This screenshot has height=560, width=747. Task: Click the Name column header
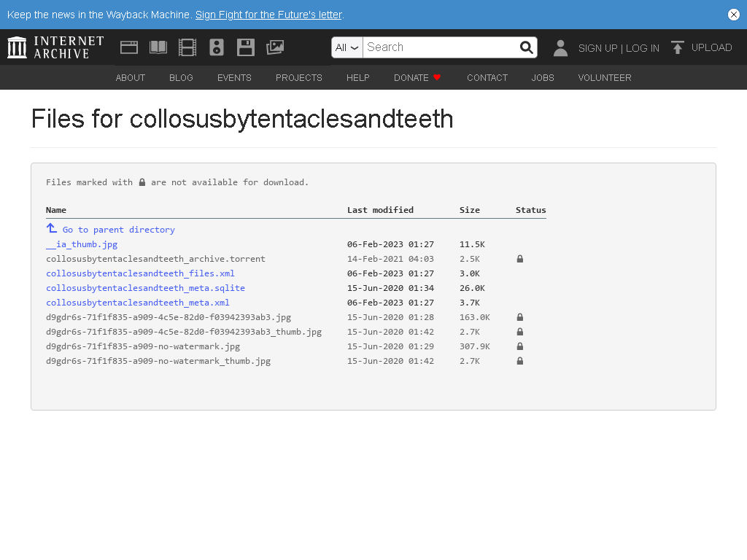pos(55,210)
